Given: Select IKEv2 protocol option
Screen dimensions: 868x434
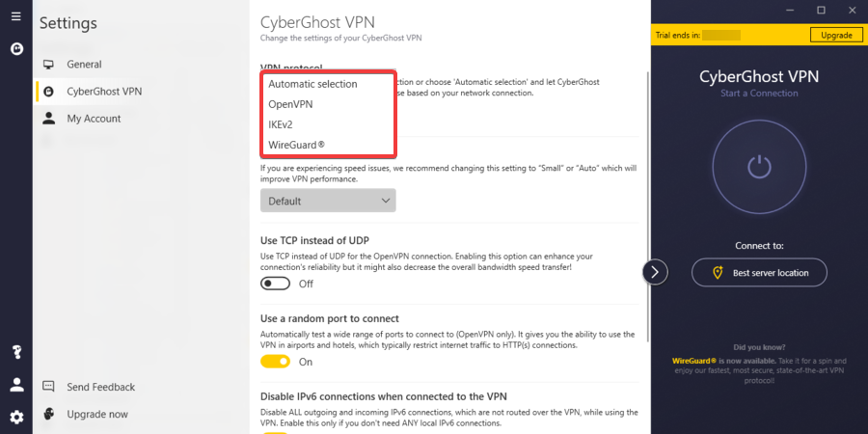Looking at the screenshot, I should (283, 124).
